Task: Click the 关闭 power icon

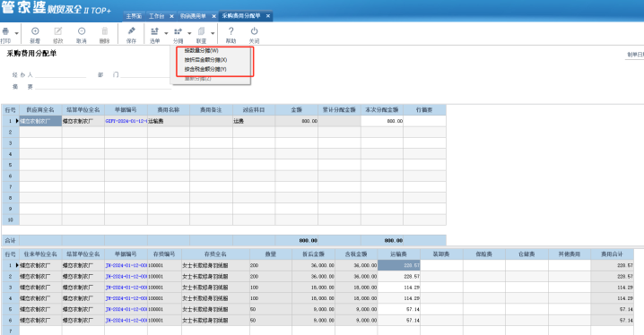Action: (254, 31)
